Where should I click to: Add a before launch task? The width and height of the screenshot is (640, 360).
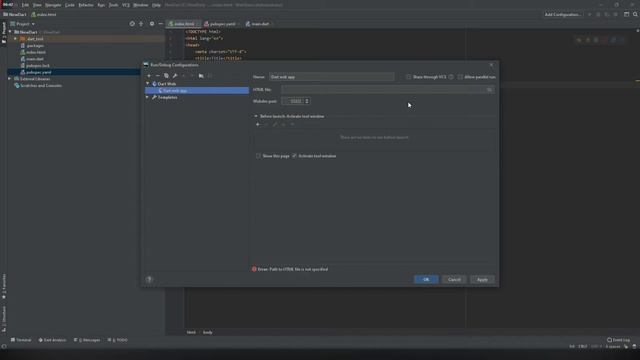[258, 124]
